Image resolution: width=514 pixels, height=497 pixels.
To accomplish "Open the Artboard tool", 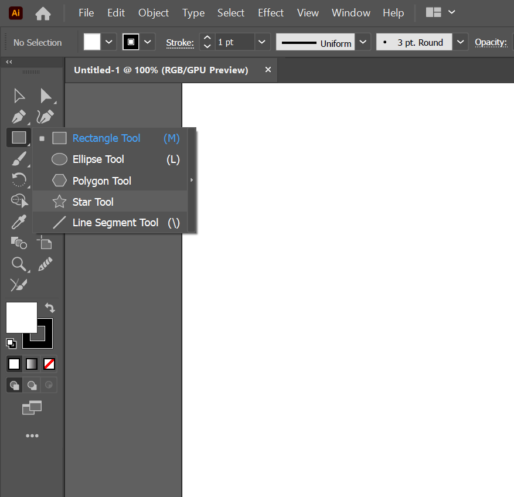I will click(45, 243).
